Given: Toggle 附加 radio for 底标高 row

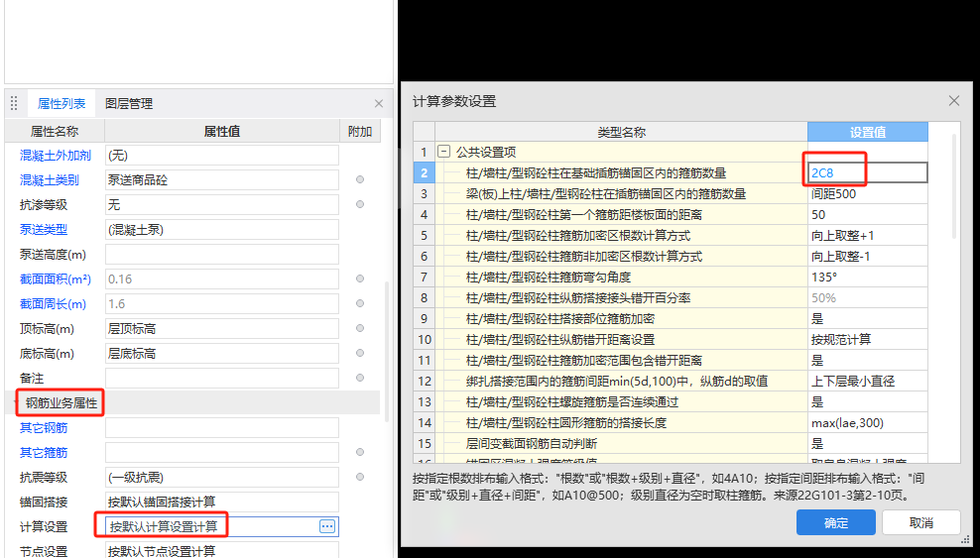Looking at the screenshot, I should pyautogui.click(x=360, y=353).
